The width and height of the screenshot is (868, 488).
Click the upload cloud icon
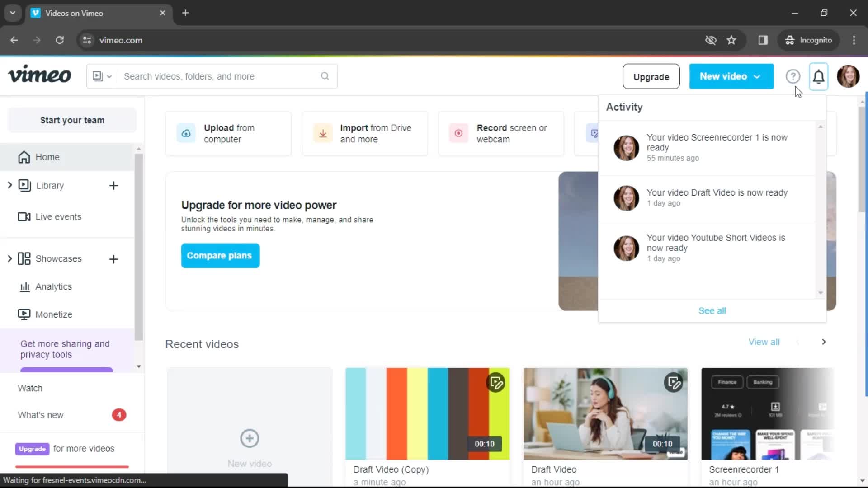pos(186,133)
